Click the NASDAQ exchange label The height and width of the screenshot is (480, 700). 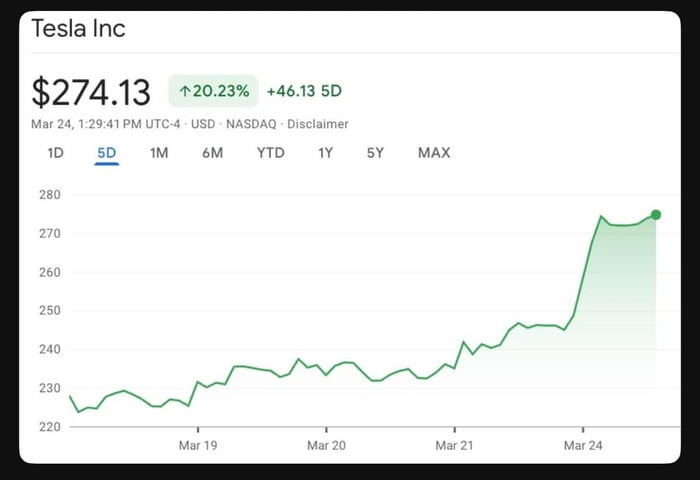250,124
